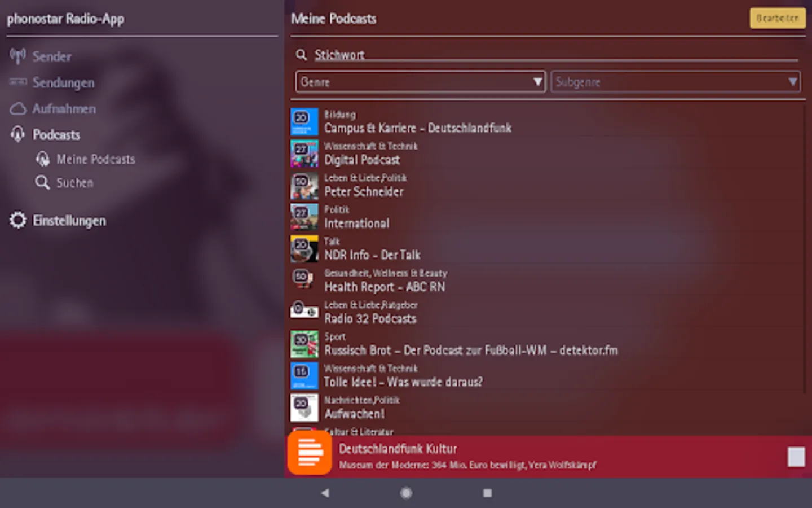Select the Suchen submenu entry
This screenshot has height=508, width=812.
coord(74,183)
